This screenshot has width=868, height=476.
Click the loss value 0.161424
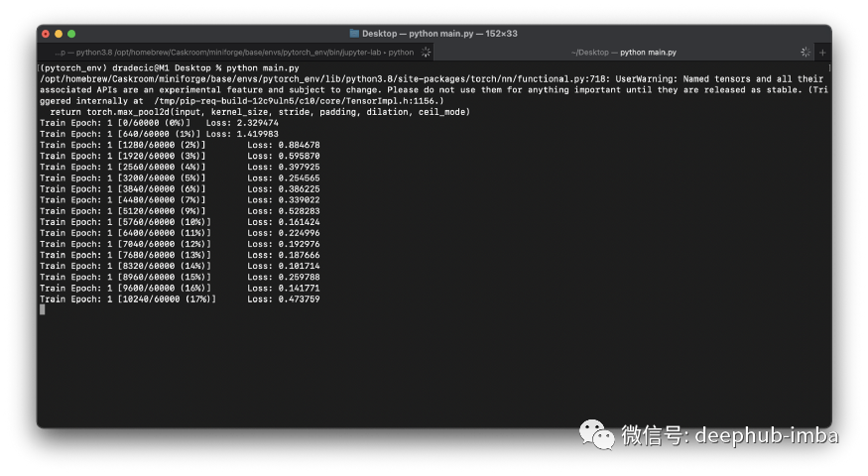[299, 222]
